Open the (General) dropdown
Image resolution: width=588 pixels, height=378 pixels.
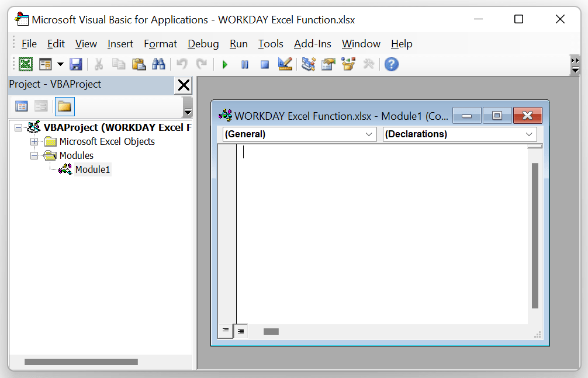point(369,134)
